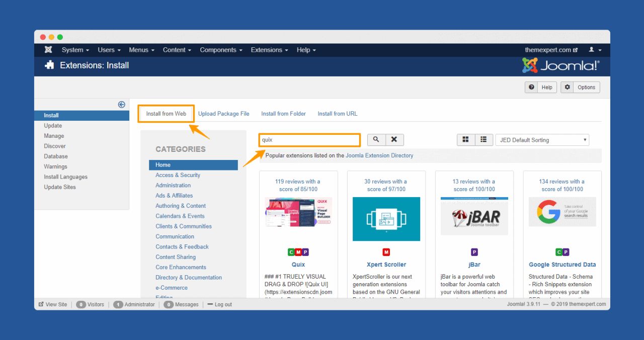Click View Site in status bar
The width and height of the screenshot is (644, 340).
tap(52, 304)
